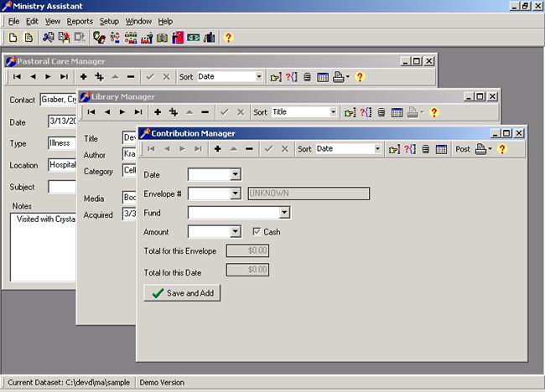
Task: Open the contributions money bill icon
Action: pyautogui.click(x=193, y=38)
